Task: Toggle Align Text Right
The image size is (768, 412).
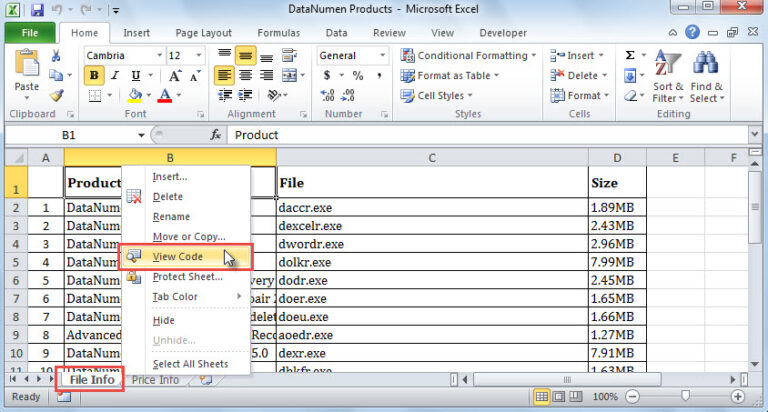Action: point(266,75)
